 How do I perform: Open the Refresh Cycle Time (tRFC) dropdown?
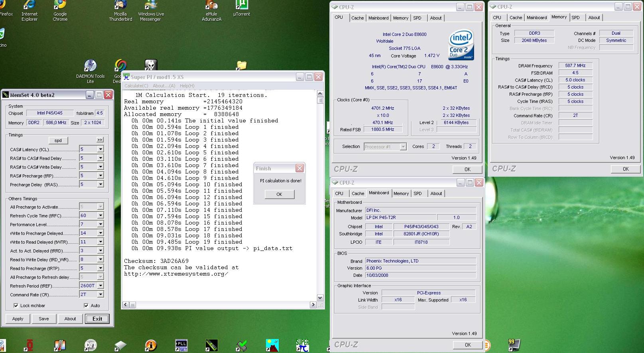click(x=100, y=215)
